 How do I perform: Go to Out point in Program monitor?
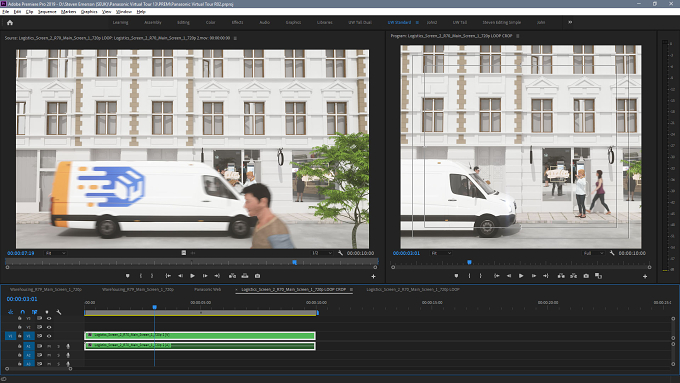coord(546,276)
